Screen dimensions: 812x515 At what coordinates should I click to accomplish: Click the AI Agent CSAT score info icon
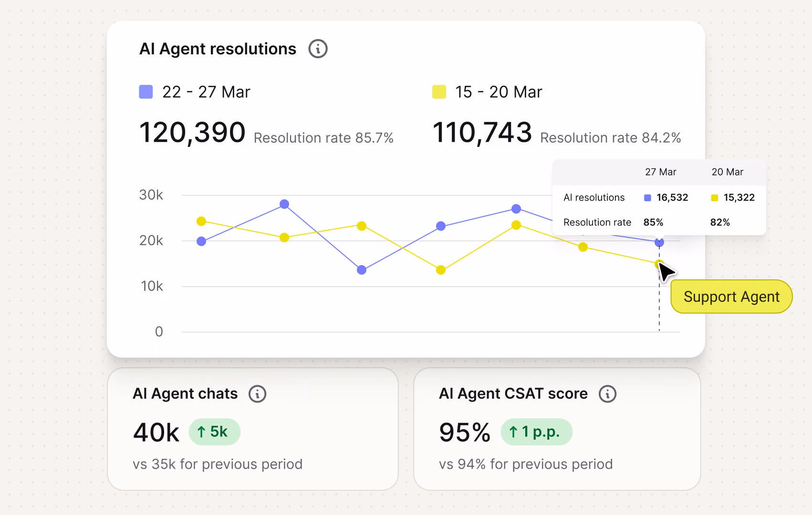pos(608,394)
